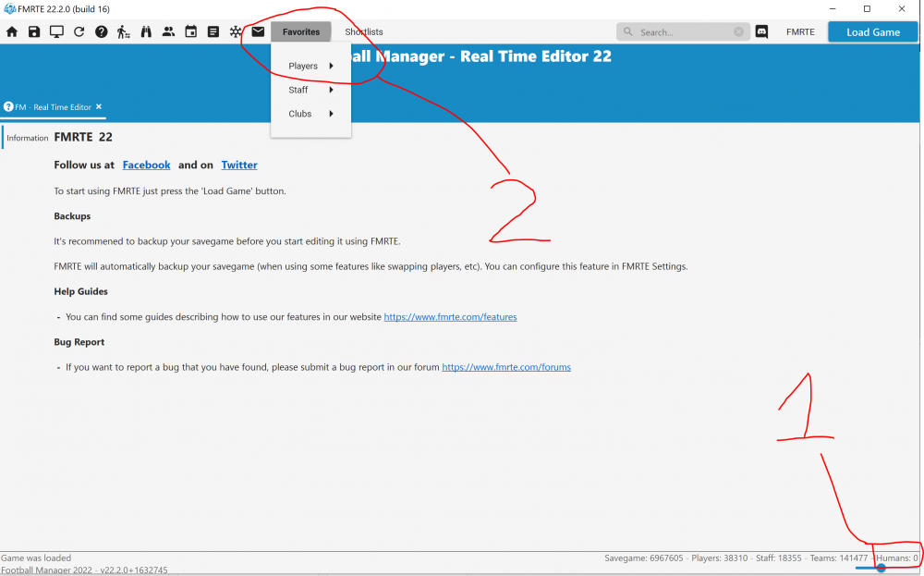Viewport: 924px width, 576px height.
Task: Open the Favorites menu
Action: [x=301, y=31]
